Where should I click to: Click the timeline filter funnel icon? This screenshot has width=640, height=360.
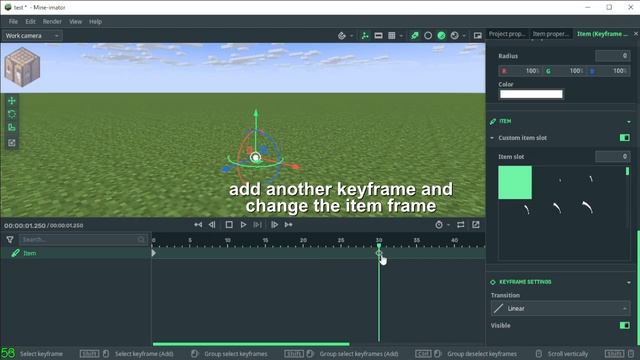point(10,240)
